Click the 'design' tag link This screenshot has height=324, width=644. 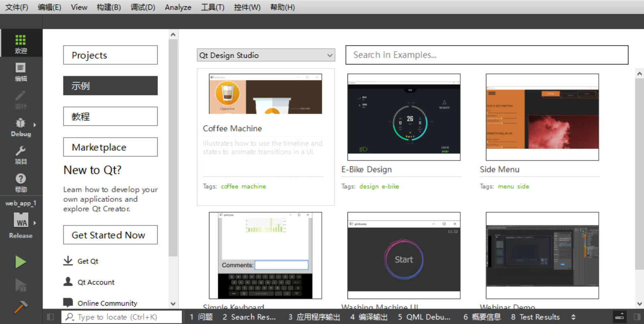pos(369,186)
